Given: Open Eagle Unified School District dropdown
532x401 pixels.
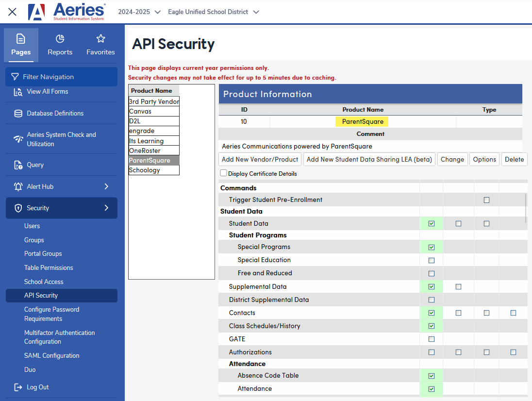Looking at the screenshot, I should coord(214,12).
